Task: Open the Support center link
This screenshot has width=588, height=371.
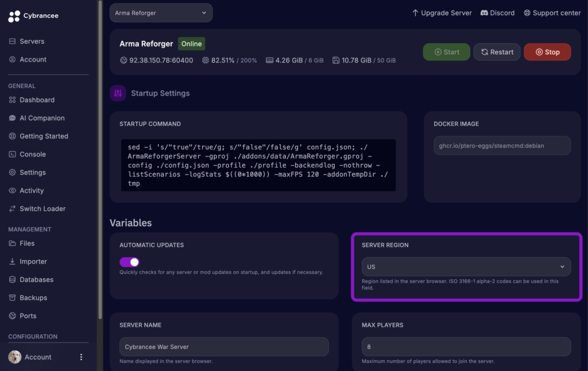Action: click(x=552, y=13)
